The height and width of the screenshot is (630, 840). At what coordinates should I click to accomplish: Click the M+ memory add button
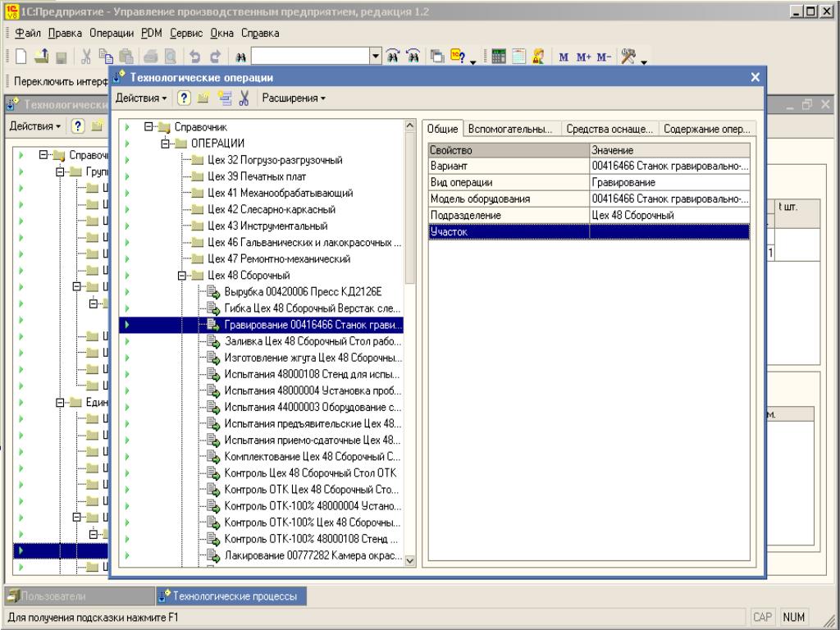583,57
